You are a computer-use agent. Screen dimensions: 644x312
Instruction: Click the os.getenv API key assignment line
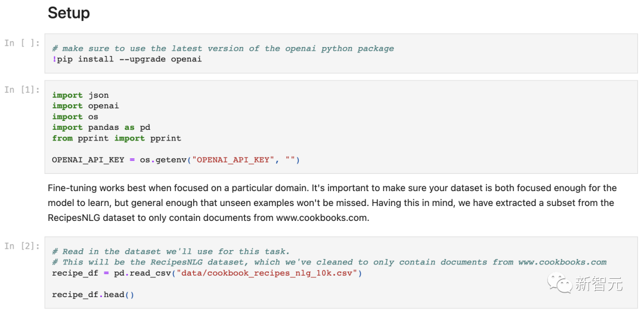point(175,160)
